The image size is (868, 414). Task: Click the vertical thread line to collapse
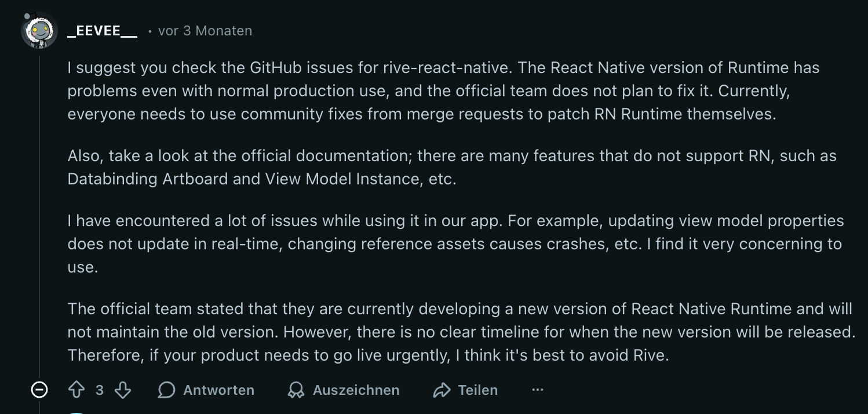coord(39,215)
